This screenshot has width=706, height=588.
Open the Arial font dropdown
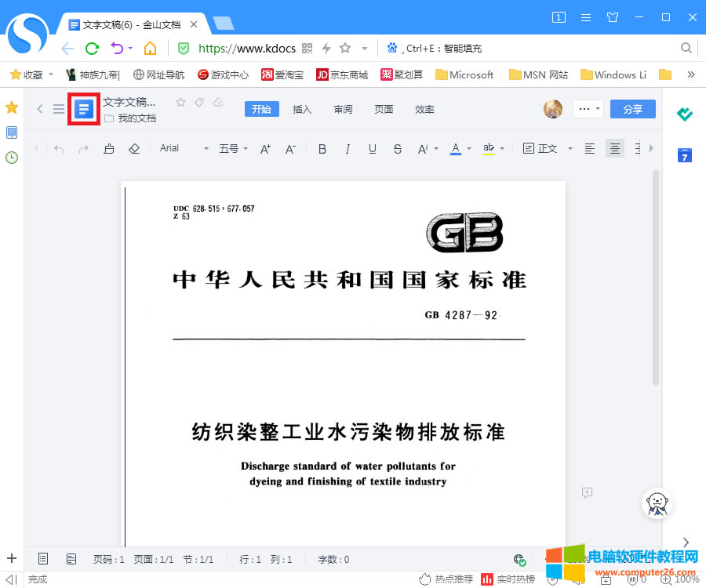click(x=184, y=148)
